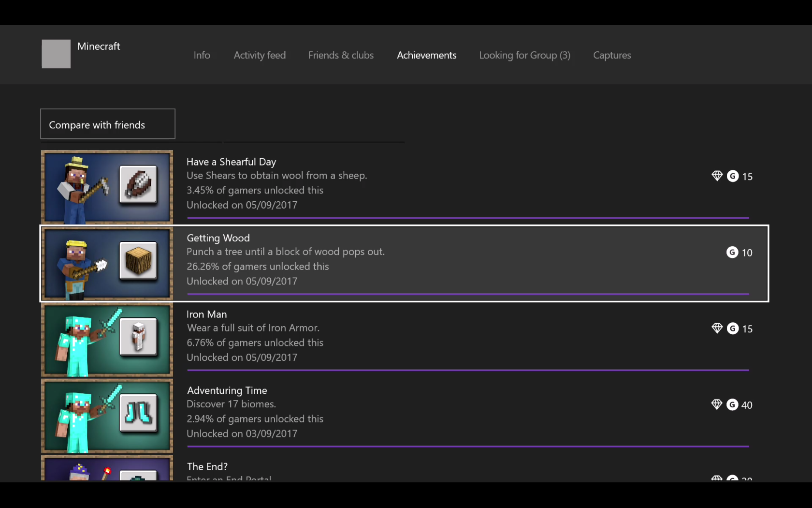The height and width of the screenshot is (508, 812).
Task: Click the rare diamond icon on Iron Man
Action: click(717, 329)
